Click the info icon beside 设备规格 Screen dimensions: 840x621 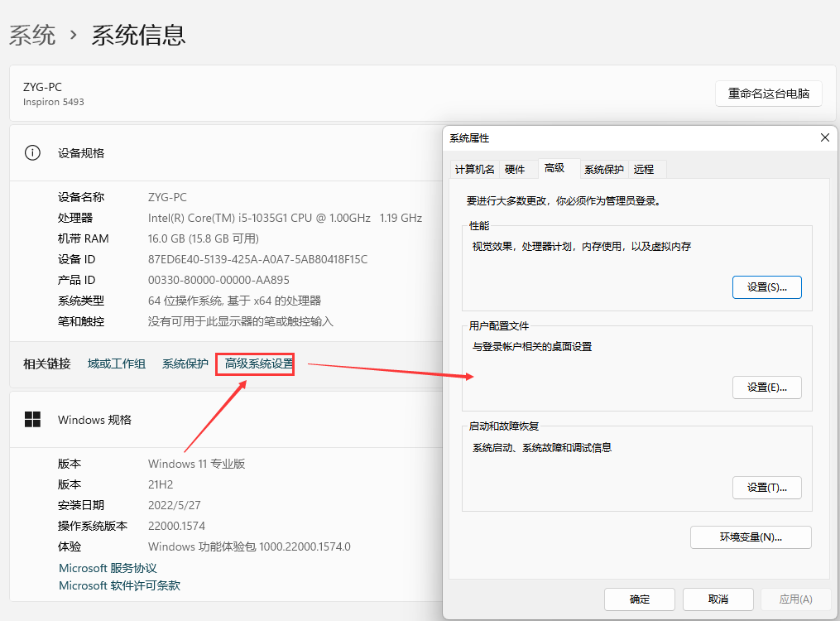[x=32, y=152]
